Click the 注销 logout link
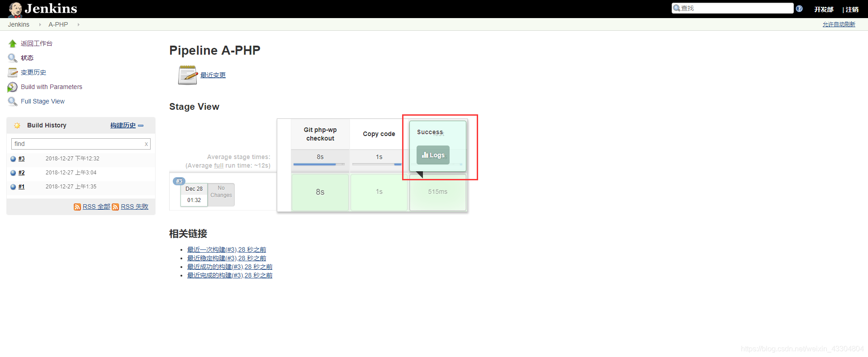Viewport: 868px width, 357px height. click(852, 9)
